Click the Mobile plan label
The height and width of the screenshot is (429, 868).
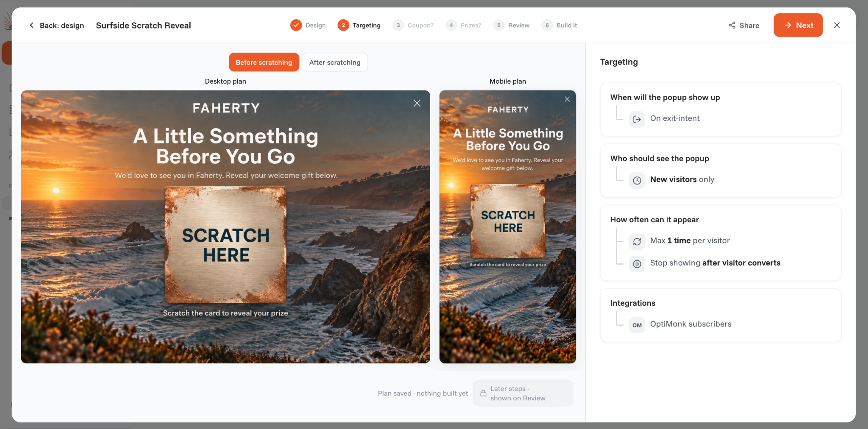point(507,81)
